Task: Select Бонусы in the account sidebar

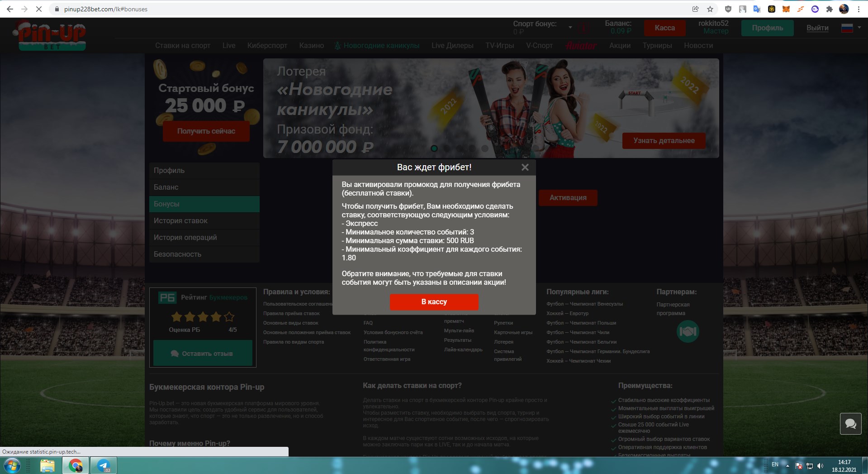Action: pos(204,204)
